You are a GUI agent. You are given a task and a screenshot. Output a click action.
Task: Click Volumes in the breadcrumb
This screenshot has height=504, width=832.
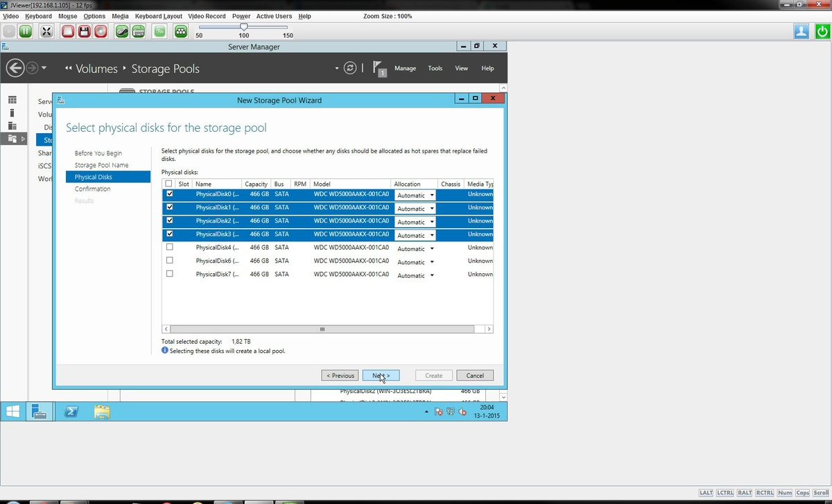pos(96,69)
